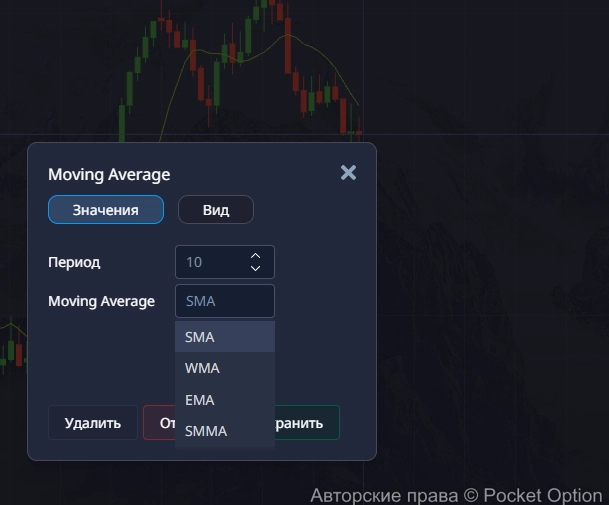Select SMA from the dropdown list
Screen dimensions: 609x505
pyautogui.click(x=224, y=337)
